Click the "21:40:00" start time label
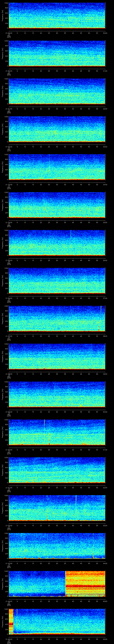The image size is (114, 644). (9, 450)
